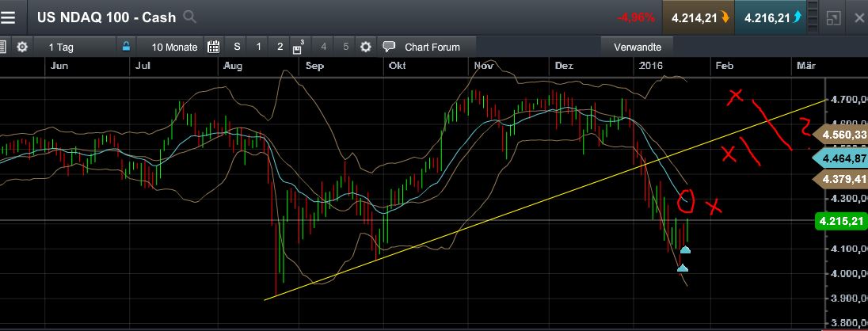
Task: Click the Dez month label on time axis
Action: click(564, 66)
